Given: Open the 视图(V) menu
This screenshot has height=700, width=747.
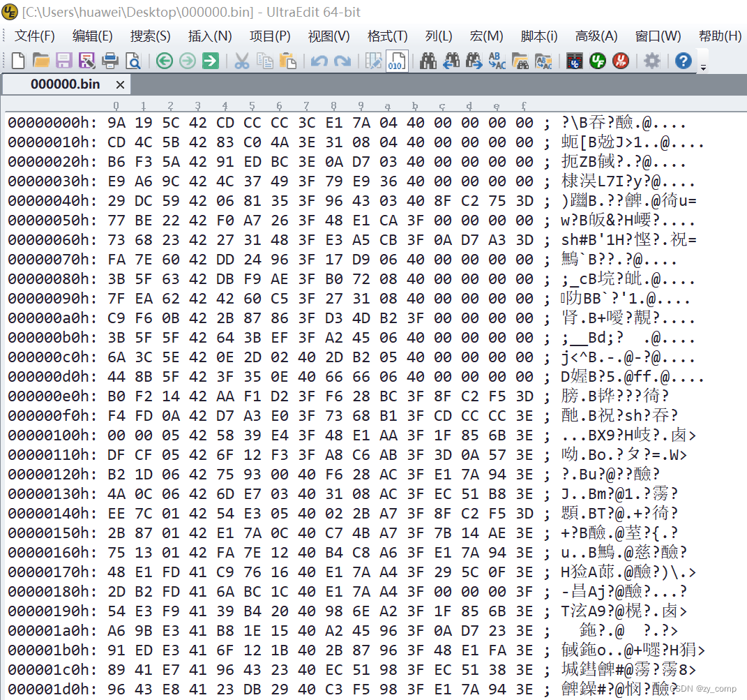Looking at the screenshot, I should (329, 36).
